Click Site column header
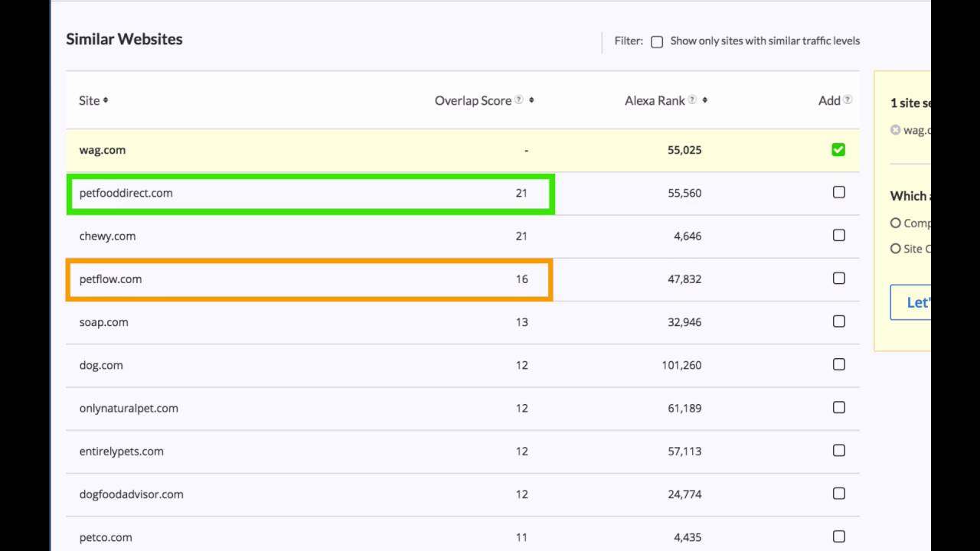The image size is (980, 551). [90, 100]
